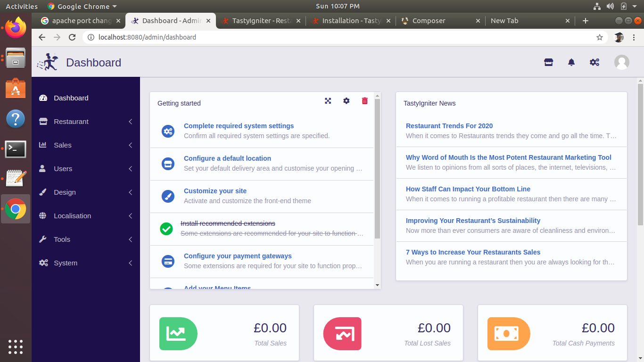This screenshot has width=644, height=362.
Task: Delete the Getting started widget
Action: [364, 101]
